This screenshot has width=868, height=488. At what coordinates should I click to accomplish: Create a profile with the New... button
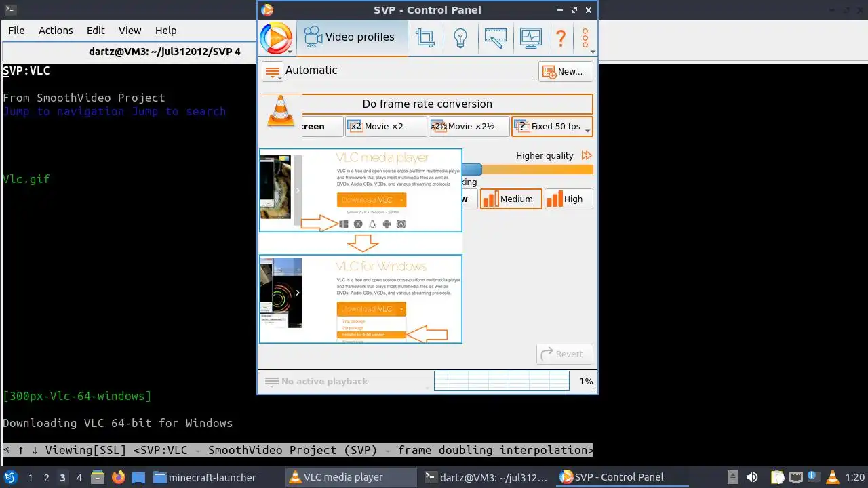point(566,72)
